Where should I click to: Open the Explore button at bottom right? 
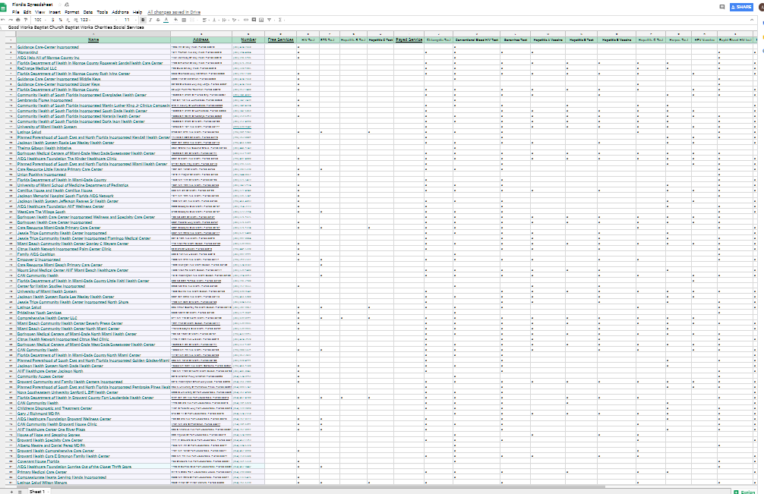(x=745, y=492)
